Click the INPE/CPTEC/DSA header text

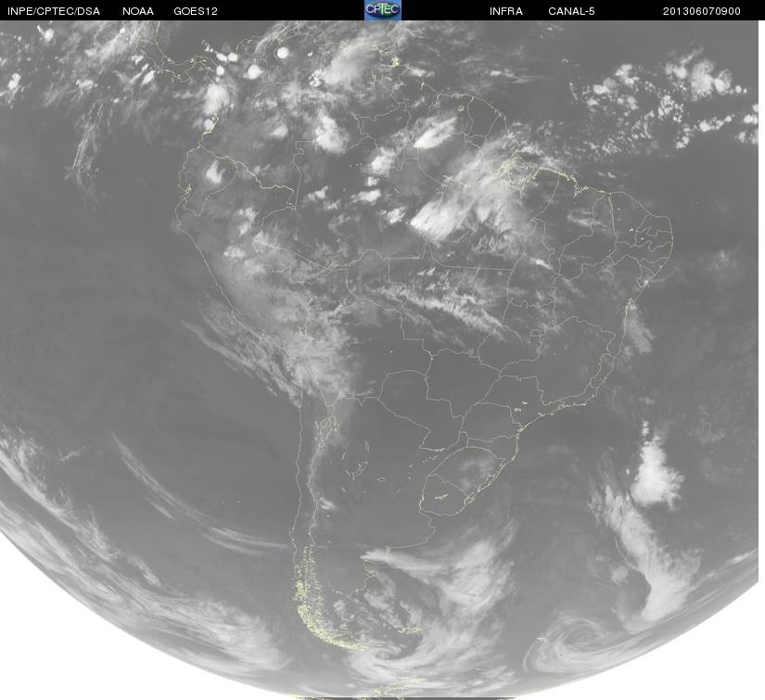coord(54,11)
